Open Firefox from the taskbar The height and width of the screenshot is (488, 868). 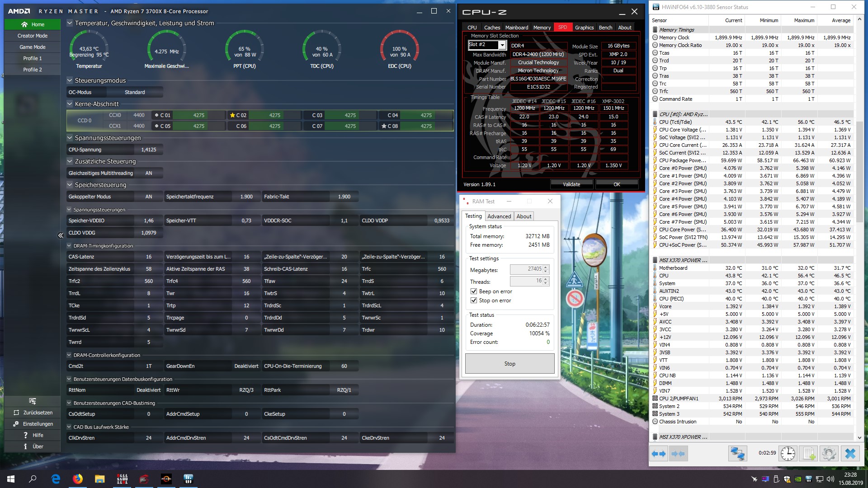pyautogui.click(x=78, y=479)
